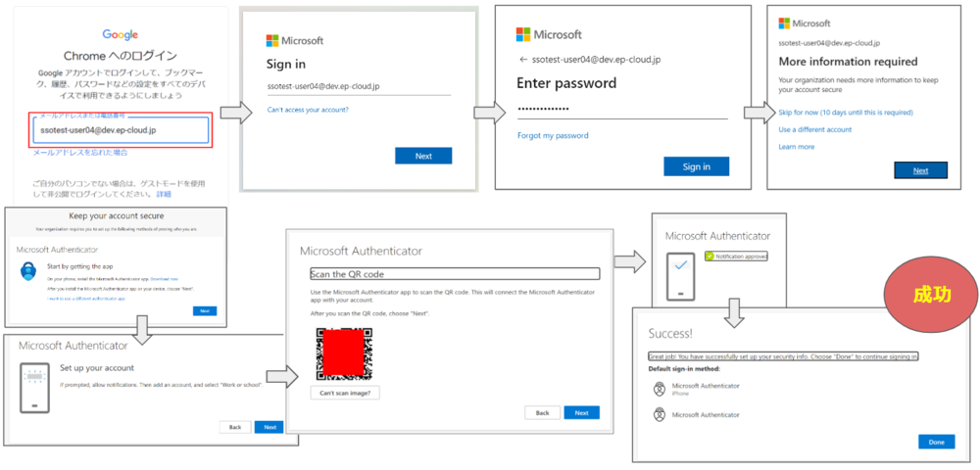
Task: Click the green Notification approved check icon
Action: 708,257
